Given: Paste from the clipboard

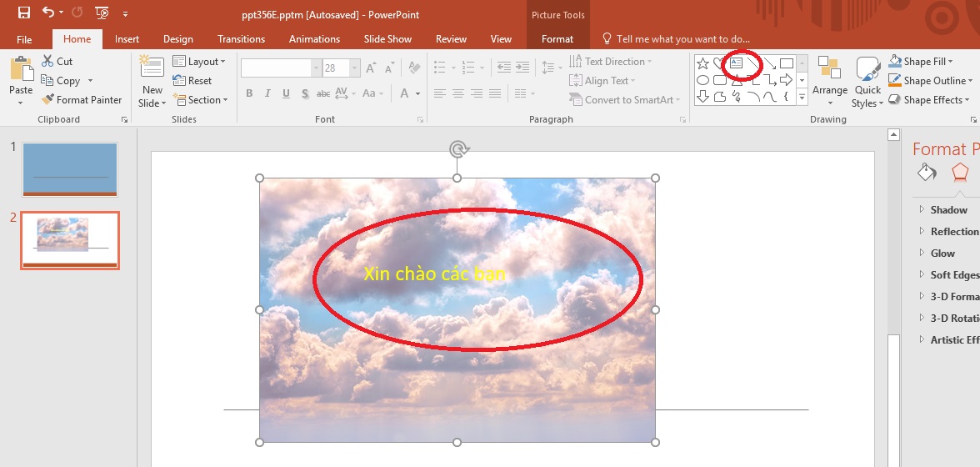Looking at the screenshot, I should [21, 81].
